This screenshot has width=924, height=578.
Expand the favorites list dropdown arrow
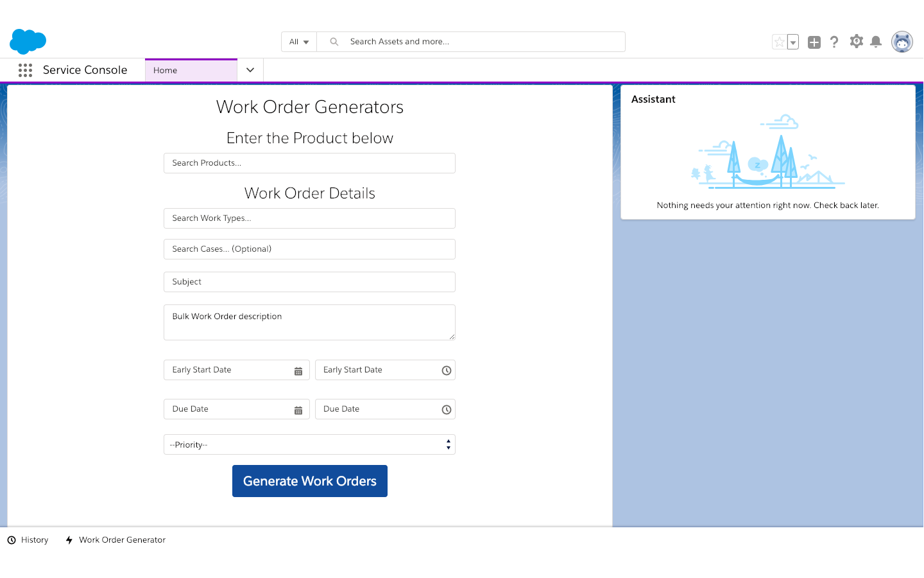pos(793,42)
